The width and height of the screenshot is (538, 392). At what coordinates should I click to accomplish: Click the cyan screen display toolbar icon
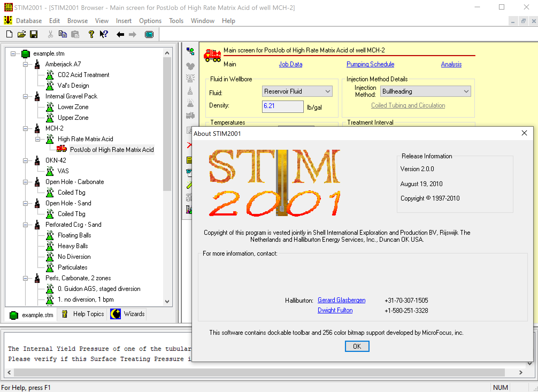pyautogui.click(x=149, y=34)
